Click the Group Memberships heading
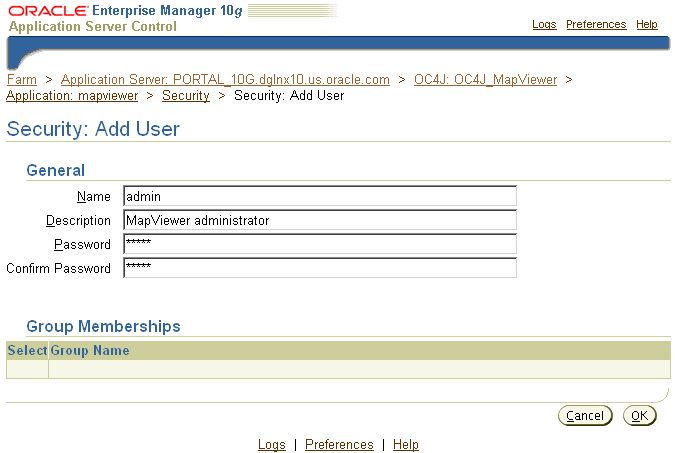 103,326
